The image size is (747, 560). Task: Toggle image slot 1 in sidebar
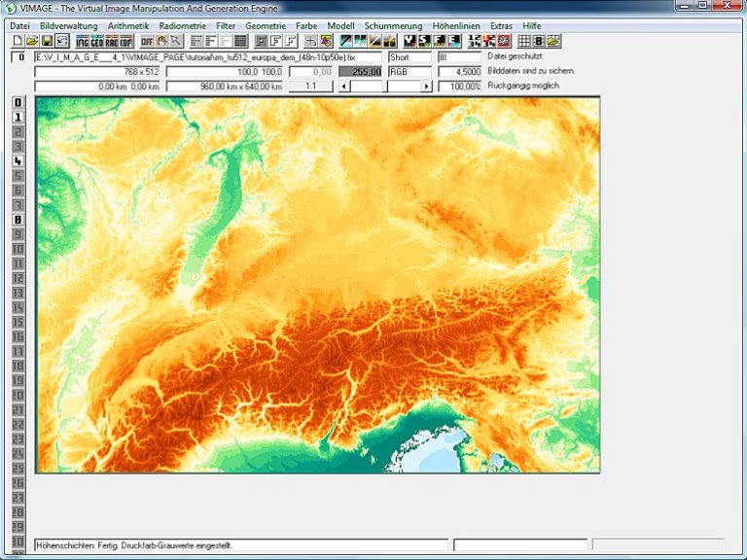(18, 117)
